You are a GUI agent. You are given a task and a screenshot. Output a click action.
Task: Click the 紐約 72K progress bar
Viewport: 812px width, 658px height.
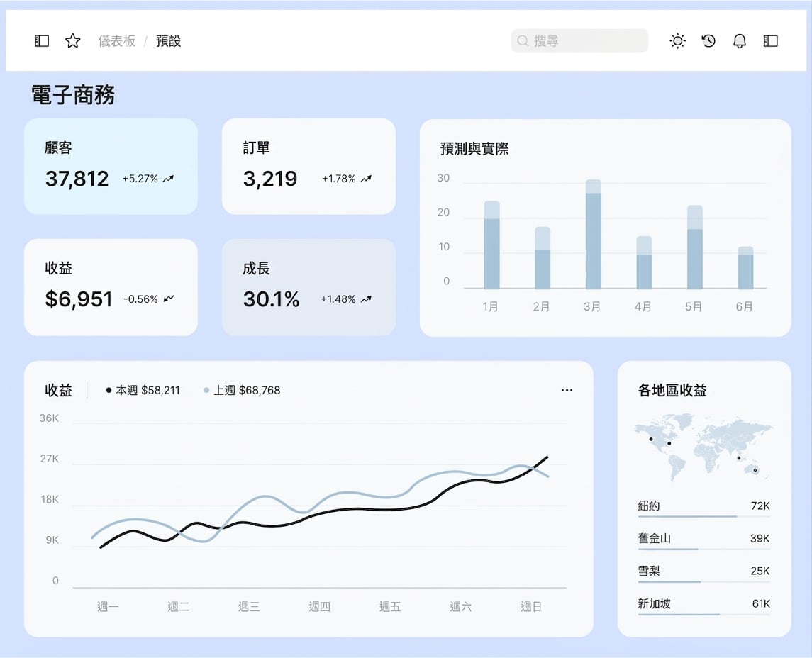click(703, 516)
